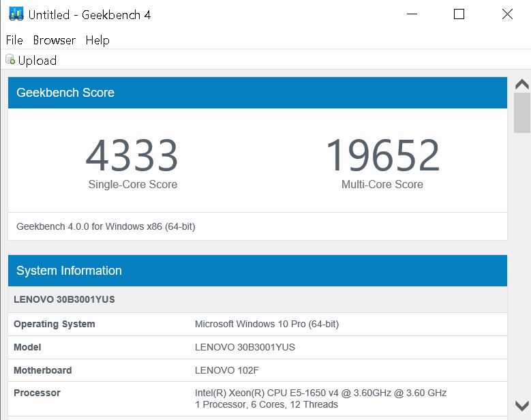The image size is (531, 420).
Task: Click the Geekbench app icon in title bar
Action: 16,14
